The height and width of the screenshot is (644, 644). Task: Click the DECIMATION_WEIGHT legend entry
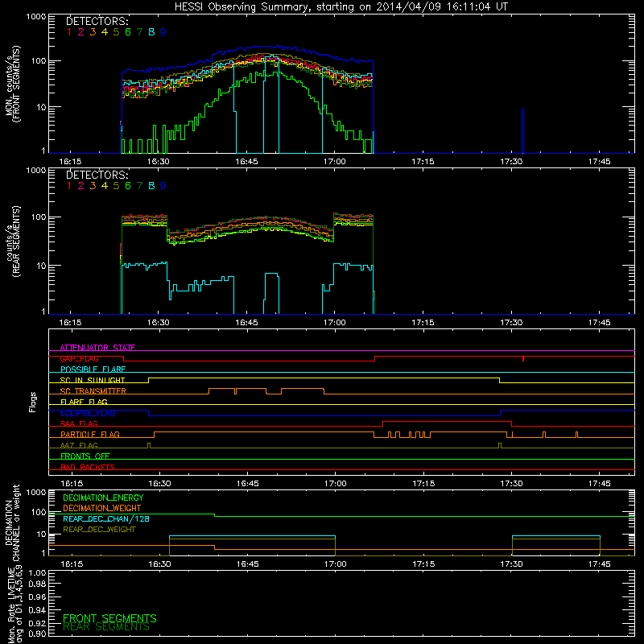[x=102, y=509]
